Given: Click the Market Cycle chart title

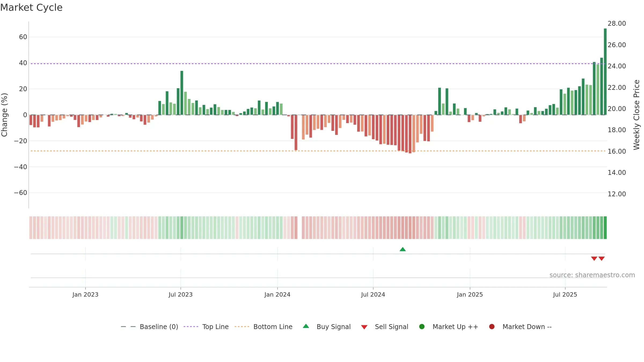Looking at the screenshot, I should tap(31, 8).
